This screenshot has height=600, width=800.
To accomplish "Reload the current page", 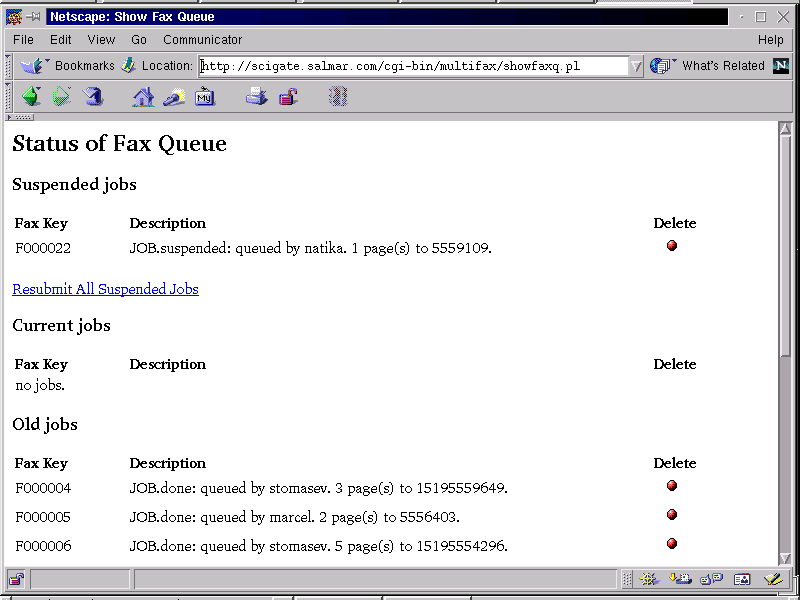I will coord(93,97).
